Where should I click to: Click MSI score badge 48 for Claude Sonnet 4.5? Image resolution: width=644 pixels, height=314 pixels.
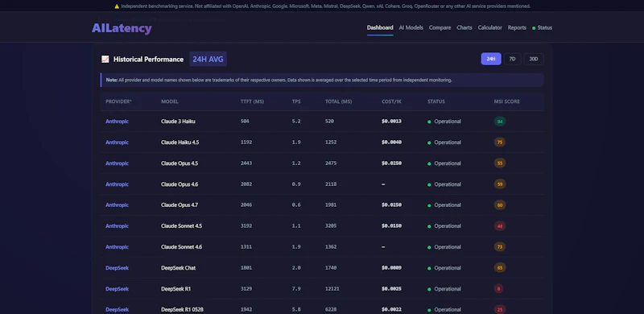[x=500, y=225]
